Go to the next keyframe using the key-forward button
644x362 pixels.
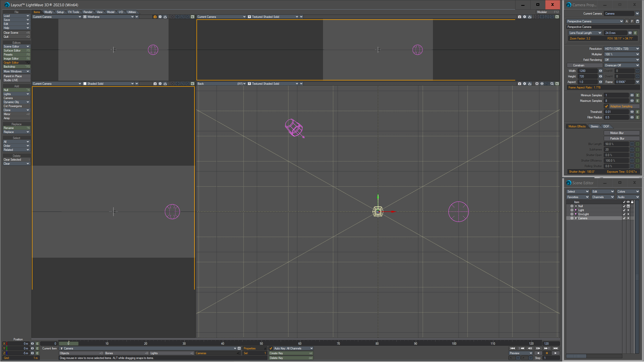[x=546, y=348]
